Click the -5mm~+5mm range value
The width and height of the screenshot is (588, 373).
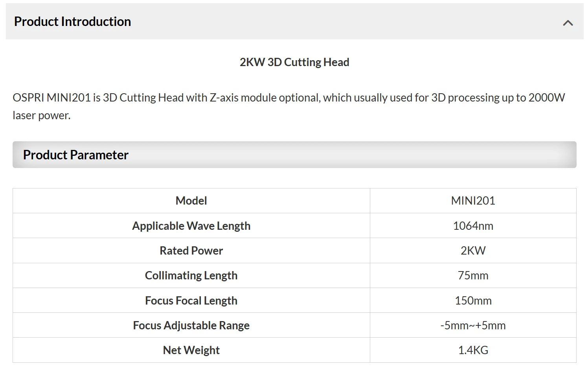point(473,325)
